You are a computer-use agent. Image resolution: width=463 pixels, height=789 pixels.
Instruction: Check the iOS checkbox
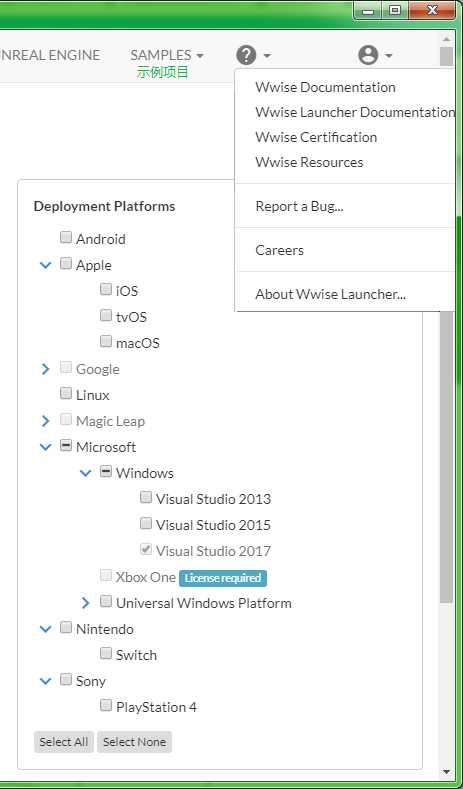pos(106,289)
